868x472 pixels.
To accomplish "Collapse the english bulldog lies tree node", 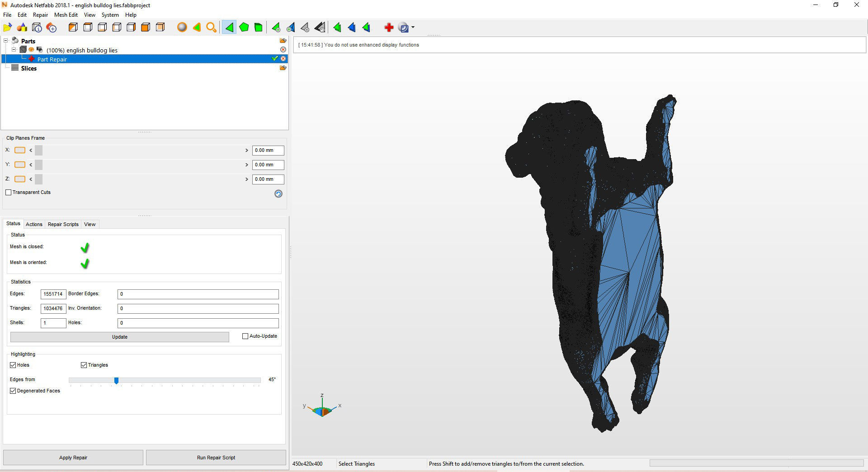I will pyautogui.click(x=14, y=50).
